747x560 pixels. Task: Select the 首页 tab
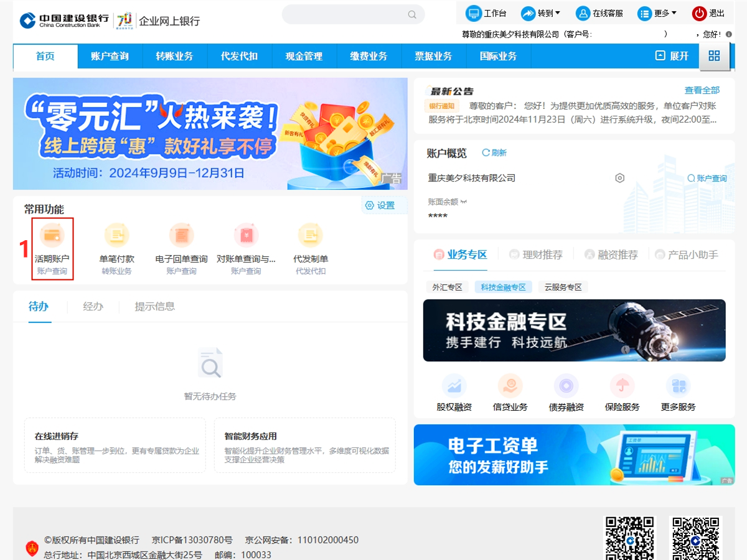point(45,56)
